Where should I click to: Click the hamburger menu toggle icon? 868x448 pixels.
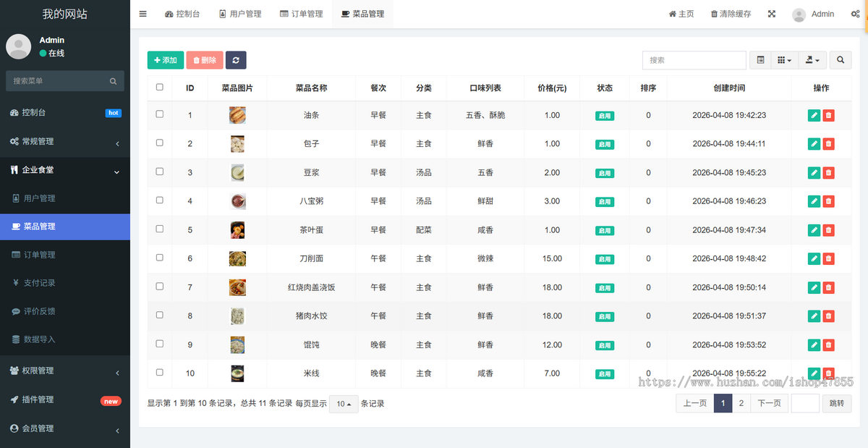(x=143, y=14)
